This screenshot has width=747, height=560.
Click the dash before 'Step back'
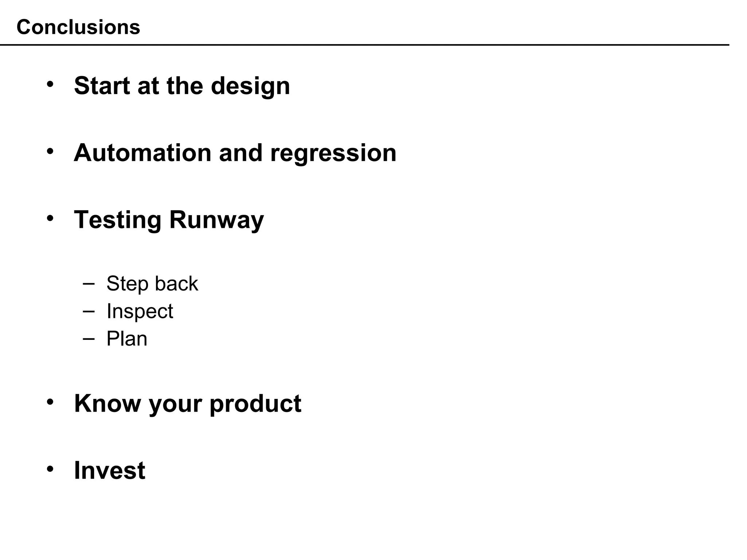(x=89, y=283)
